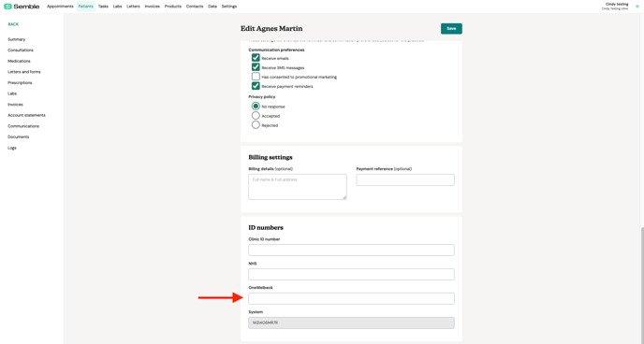Open Consultations in the sidebar
The width and height of the screenshot is (644, 344).
tap(21, 50)
